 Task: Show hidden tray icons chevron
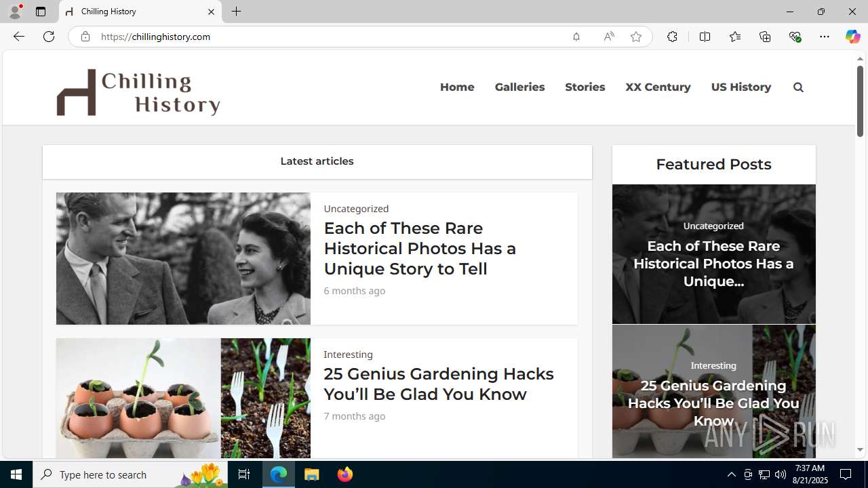[x=731, y=474]
